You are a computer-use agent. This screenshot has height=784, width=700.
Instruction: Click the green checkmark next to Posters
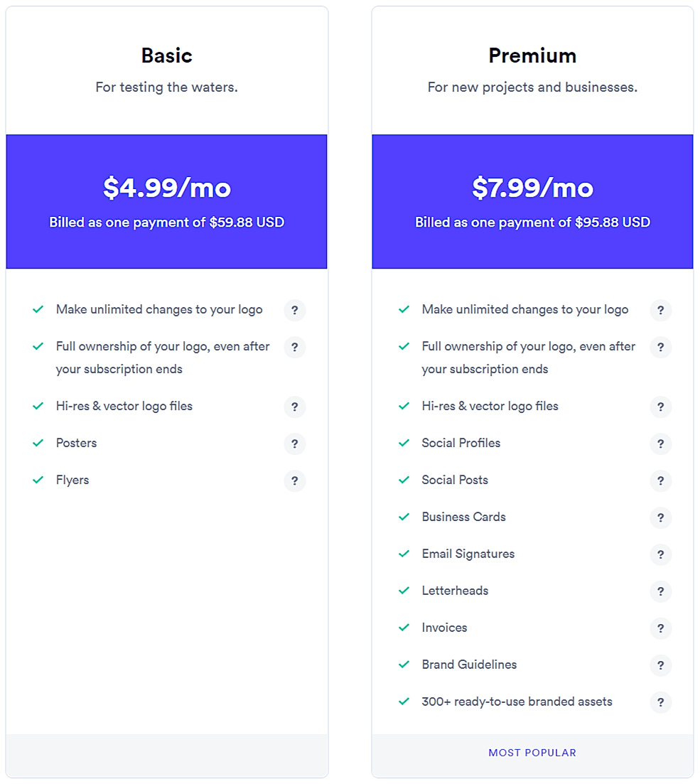pyautogui.click(x=38, y=442)
